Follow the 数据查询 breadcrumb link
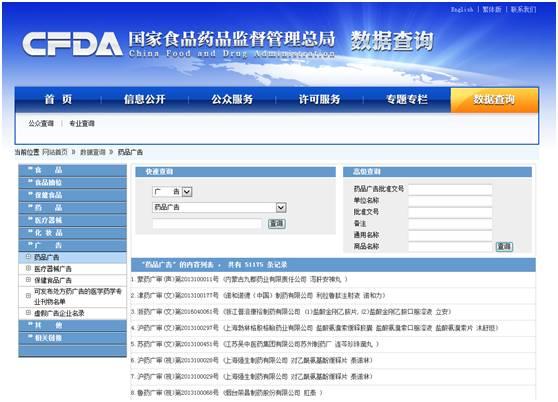Screen dimensions: 558x402 (93, 152)
